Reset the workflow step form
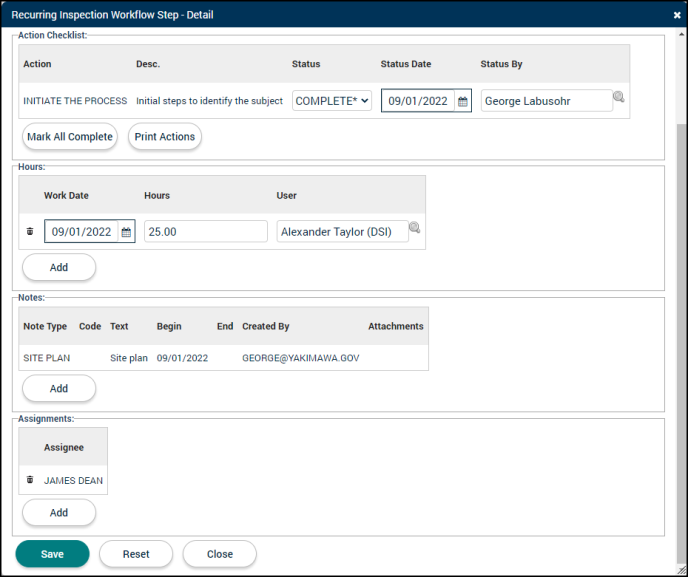The height and width of the screenshot is (577, 688). [136, 554]
